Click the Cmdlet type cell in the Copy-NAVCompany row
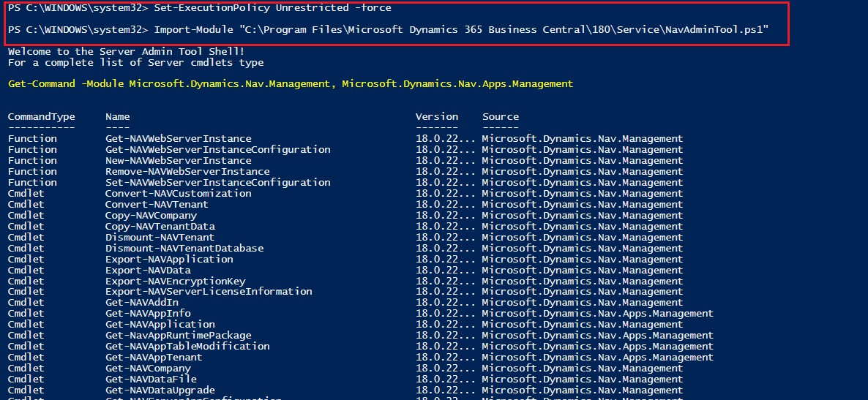Screen dimensions: 868x400 26,215
